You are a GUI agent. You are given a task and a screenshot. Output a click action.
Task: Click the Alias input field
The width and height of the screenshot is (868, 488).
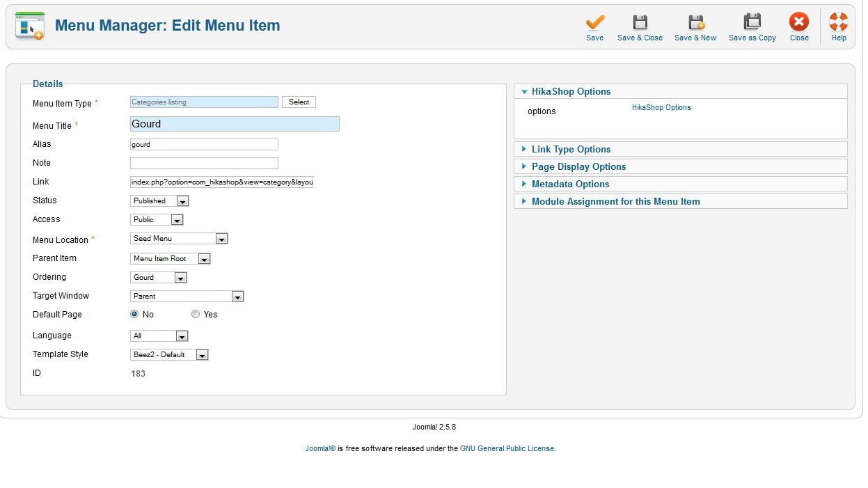click(x=204, y=145)
